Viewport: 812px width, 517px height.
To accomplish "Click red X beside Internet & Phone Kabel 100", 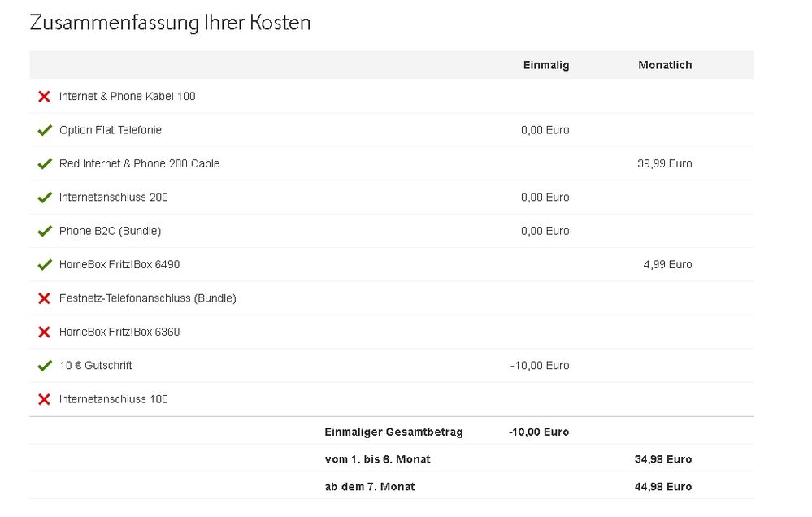I will 45,97.
